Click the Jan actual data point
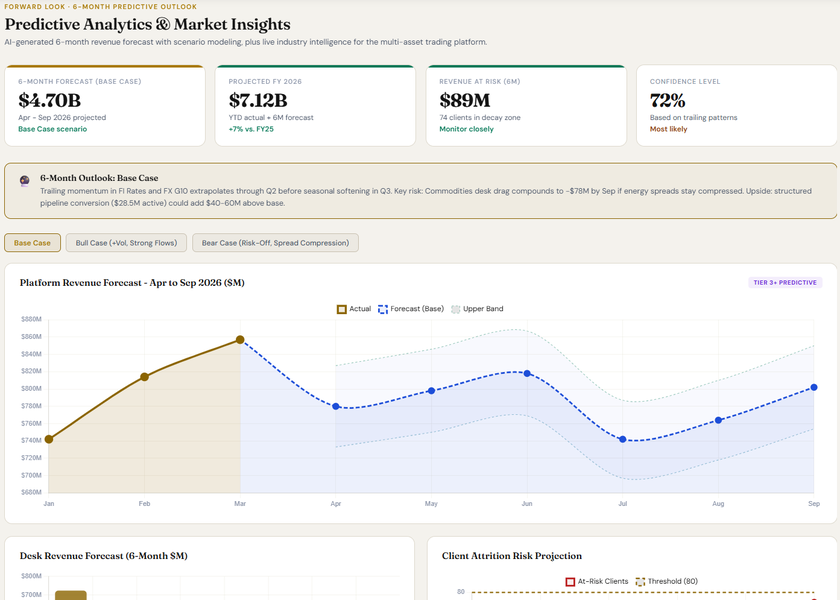The width and height of the screenshot is (840, 600). 49,439
